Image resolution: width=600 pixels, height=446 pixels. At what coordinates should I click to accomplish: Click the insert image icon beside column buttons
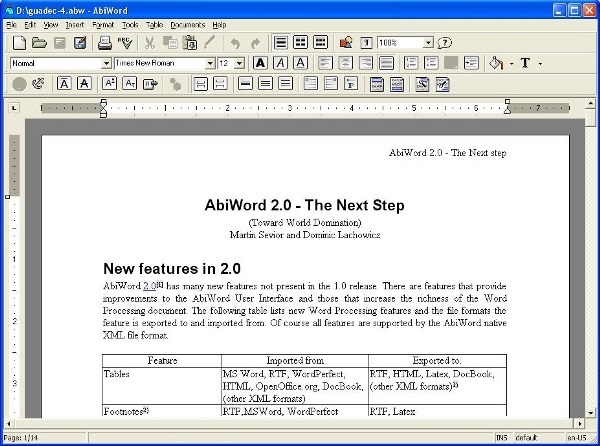[346, 42]
